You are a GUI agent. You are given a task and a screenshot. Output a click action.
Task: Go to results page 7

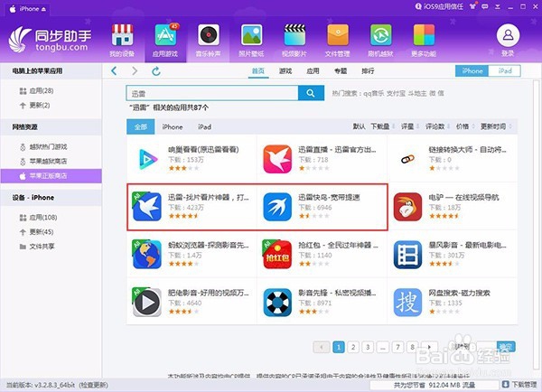pos(397,347)
